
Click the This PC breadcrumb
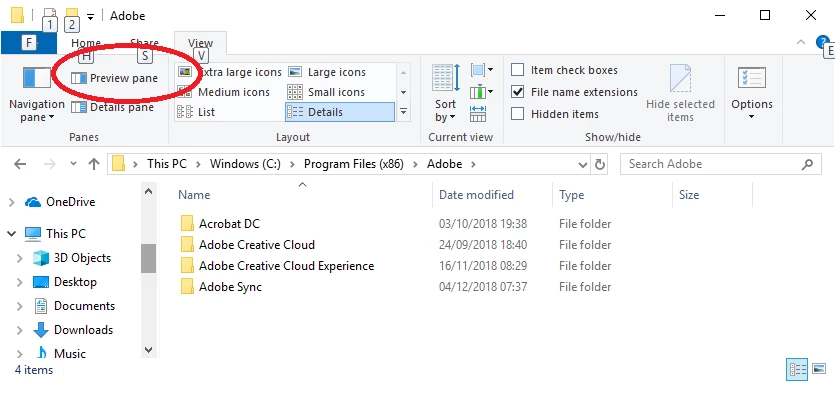tap(167, 164)
